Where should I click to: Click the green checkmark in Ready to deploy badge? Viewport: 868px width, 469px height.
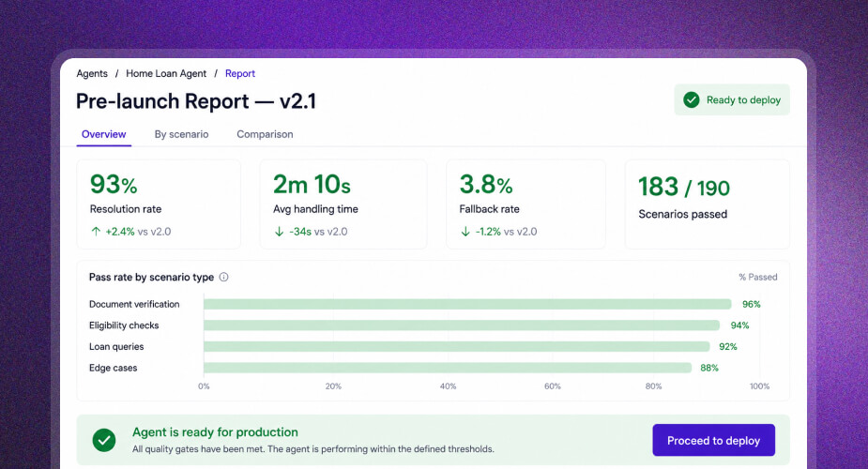(691, 100)
